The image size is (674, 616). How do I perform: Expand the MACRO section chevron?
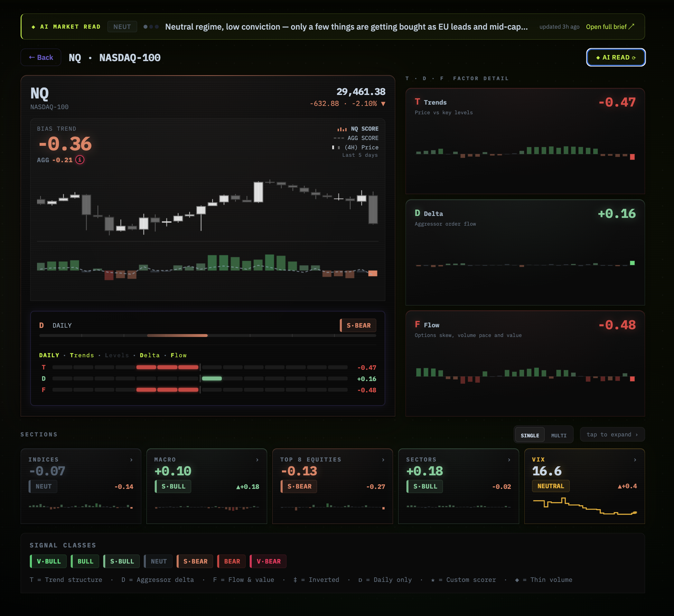257,460
